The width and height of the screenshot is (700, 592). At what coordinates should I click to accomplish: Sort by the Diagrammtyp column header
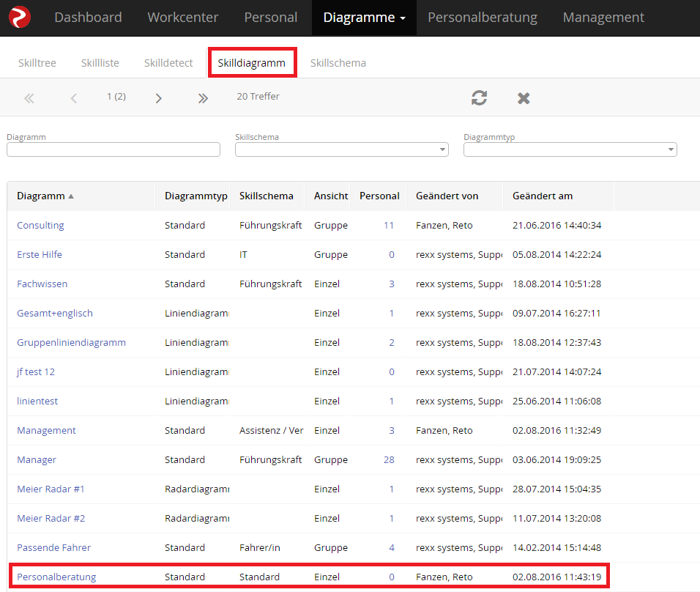[x=196, y=196]
